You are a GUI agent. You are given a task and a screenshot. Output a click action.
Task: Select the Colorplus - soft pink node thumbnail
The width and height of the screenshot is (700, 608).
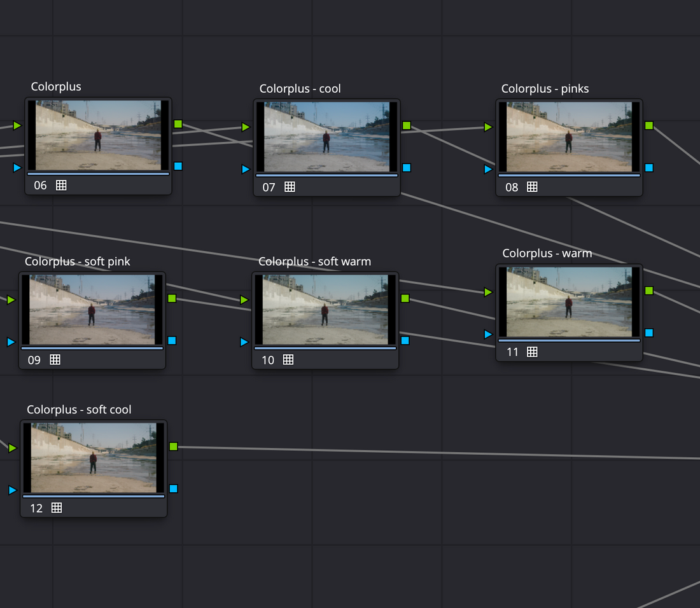point(92,310)
